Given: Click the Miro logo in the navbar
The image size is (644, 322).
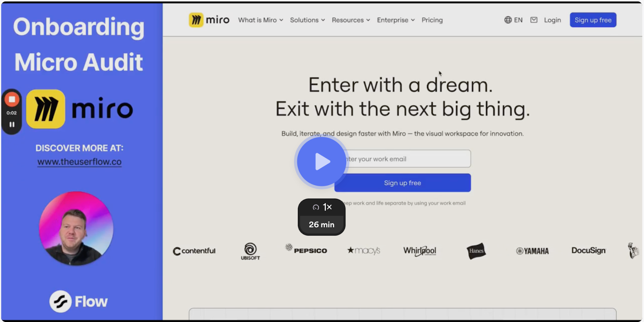Looking at the screenshot, I should pyautogui.click(x=209, y=20).
